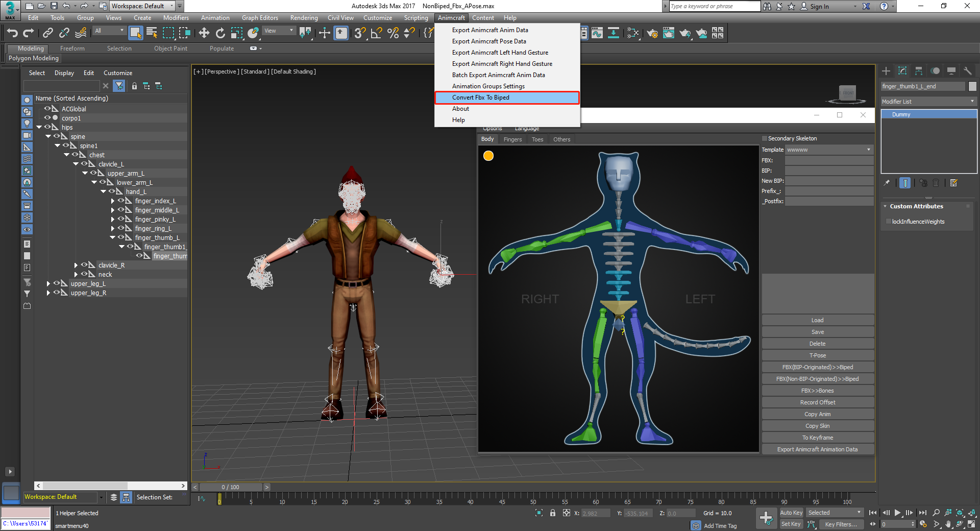Open the Modify command panel tab
The image size is (980, 531).
point(902,71)
